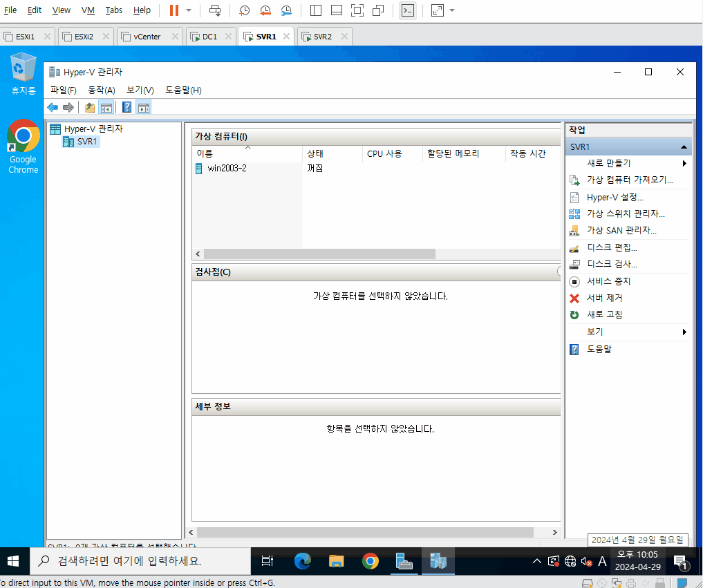
Task: Expand the 보기 submenu in actions pane
Action: pyautogui.click(x=628, y=332)
